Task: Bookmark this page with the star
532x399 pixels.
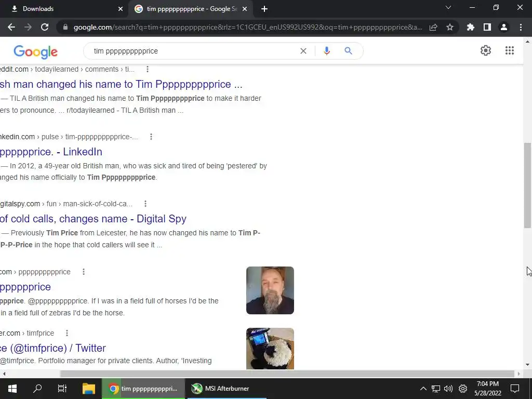Action: (450, 27)
